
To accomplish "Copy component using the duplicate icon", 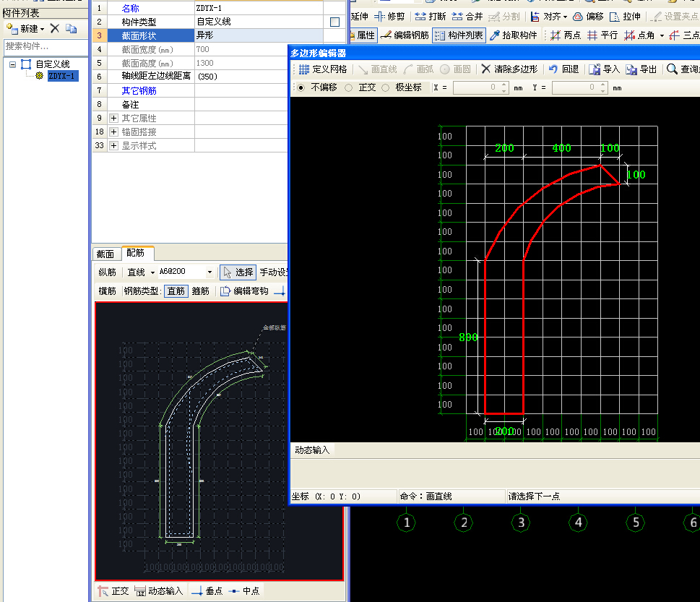I will (x=71, y=29).
